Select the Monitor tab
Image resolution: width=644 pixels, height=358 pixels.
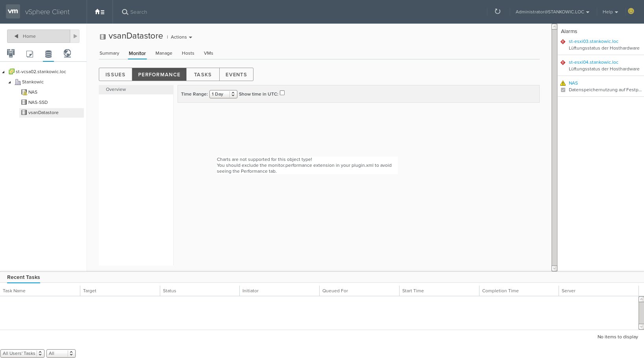137,53
